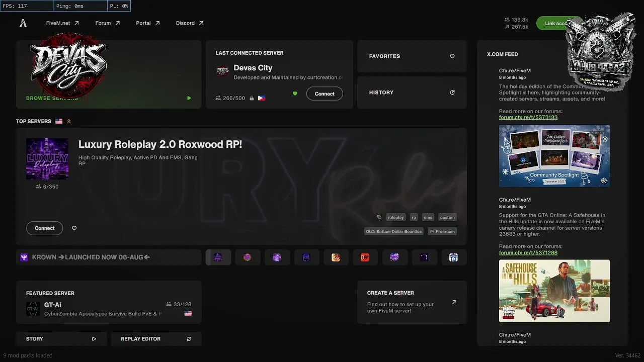
Task: Click the green Link account button
Action: pos(557,23)
